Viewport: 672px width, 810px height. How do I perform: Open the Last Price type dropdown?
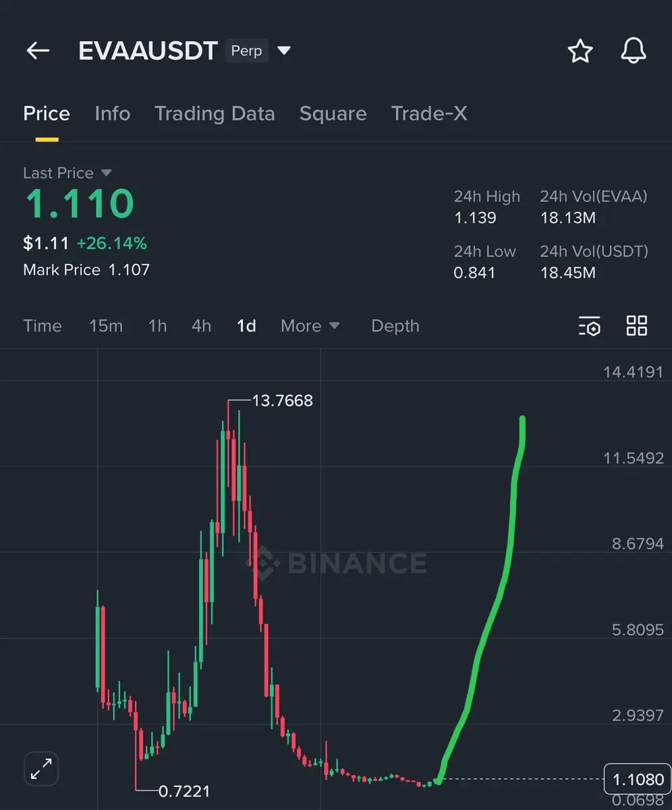pos(106,173)
